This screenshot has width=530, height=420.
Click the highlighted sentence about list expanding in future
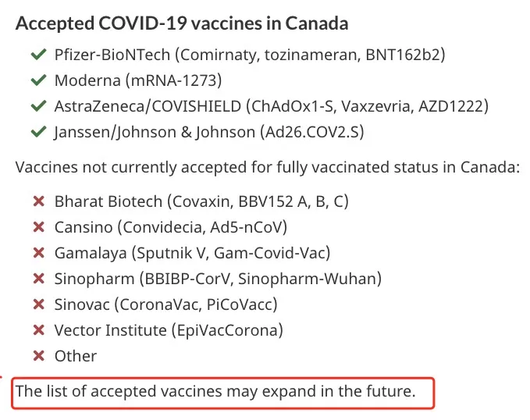[x=215, y=391]
